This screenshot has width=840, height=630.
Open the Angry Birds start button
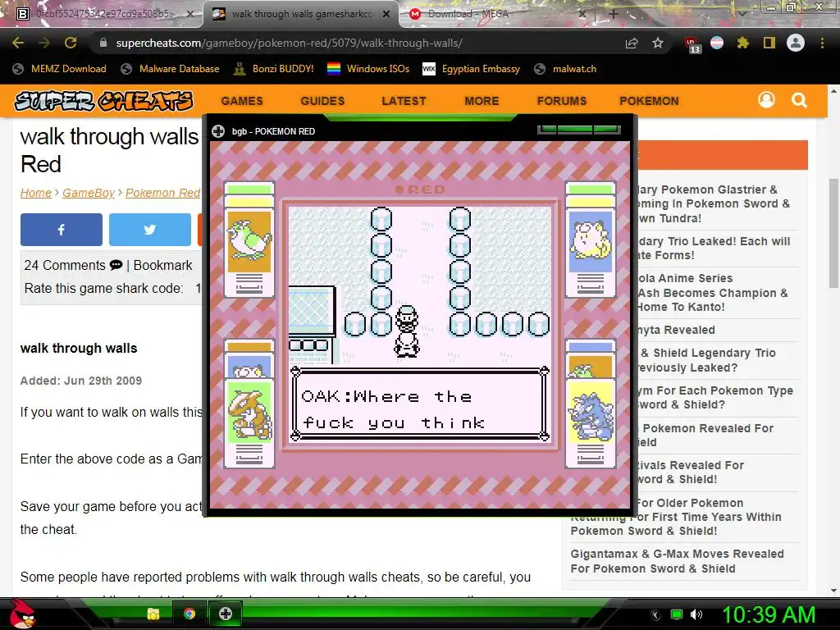pyautogui.click(x=22, y=614)
